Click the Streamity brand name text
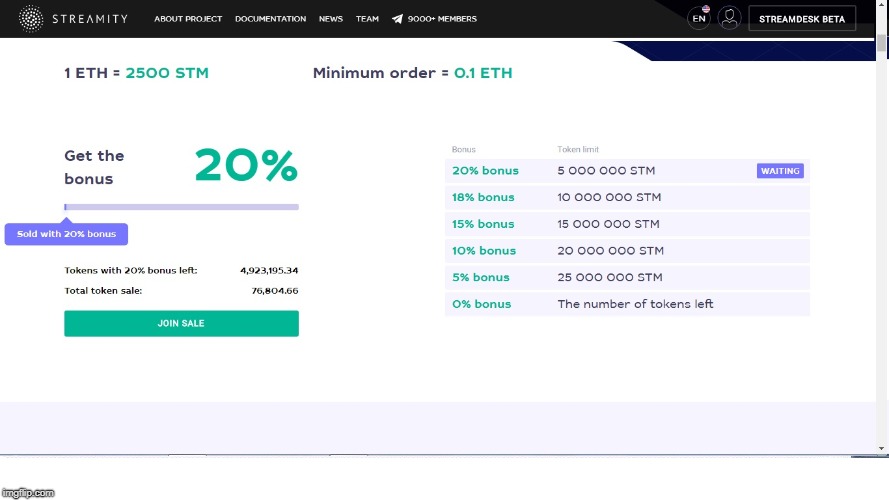The width and height of the screenshot is (889, 500). [x=90, y=19]
